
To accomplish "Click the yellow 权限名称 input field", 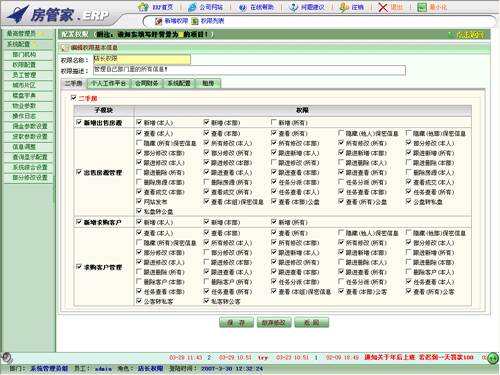I will coord(142,59).
